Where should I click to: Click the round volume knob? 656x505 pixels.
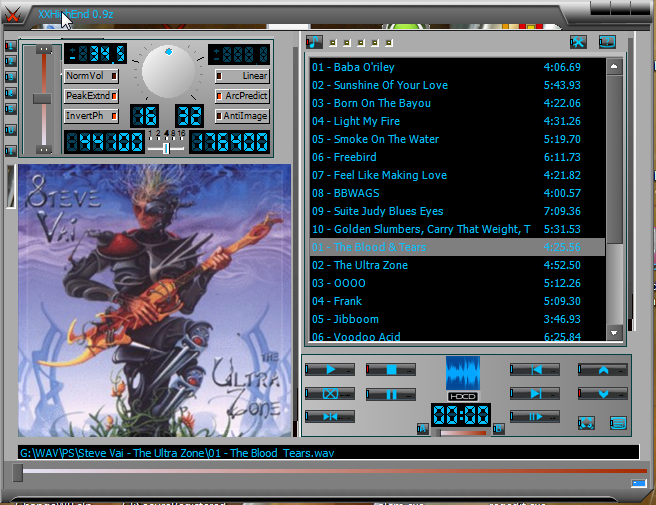point(168,72)
